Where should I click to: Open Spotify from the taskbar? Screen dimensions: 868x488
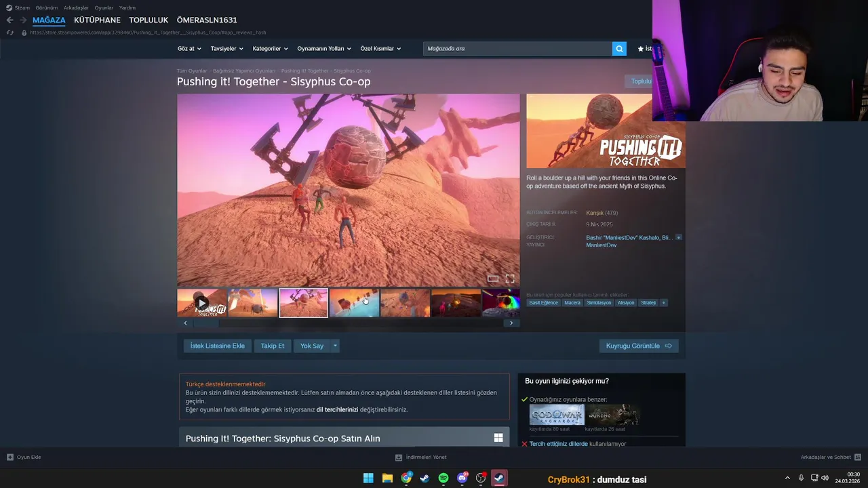443,479
